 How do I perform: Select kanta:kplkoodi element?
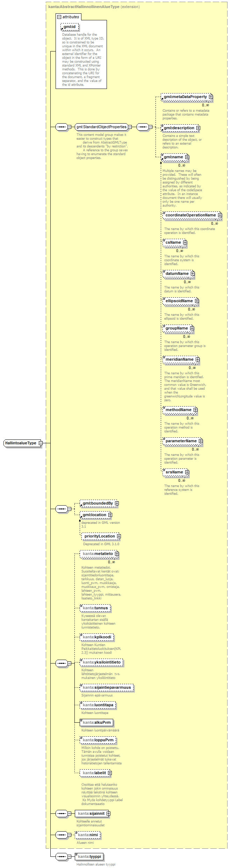(x=97, y=637)
